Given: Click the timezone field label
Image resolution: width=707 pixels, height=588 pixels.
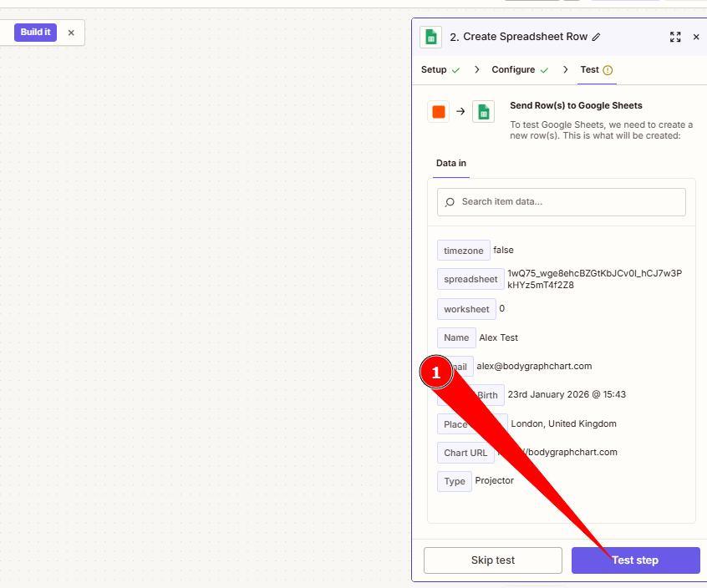Looking at the screenshot, I should (x=463, y=251).
